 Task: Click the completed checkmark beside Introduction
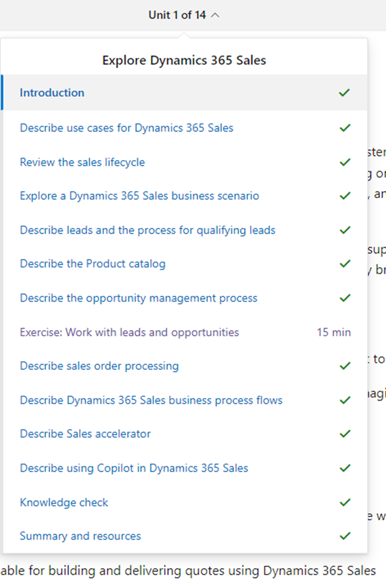point(344,93)
